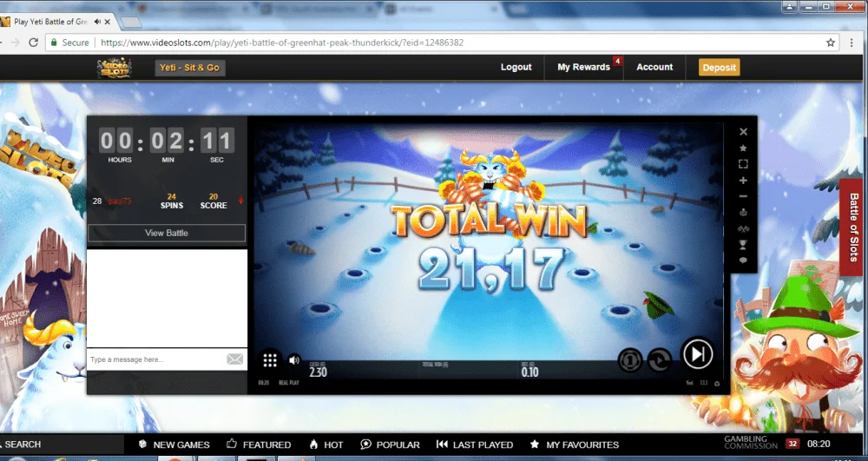868x461 pixels.
Task: Open My Rewards menu
Action: coord(583,67)
